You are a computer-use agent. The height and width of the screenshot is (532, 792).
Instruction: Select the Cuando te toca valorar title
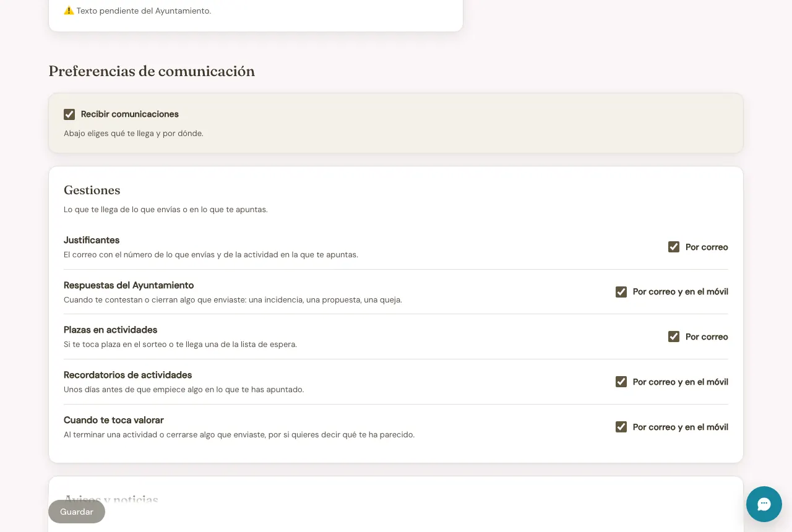coord(114,420)
